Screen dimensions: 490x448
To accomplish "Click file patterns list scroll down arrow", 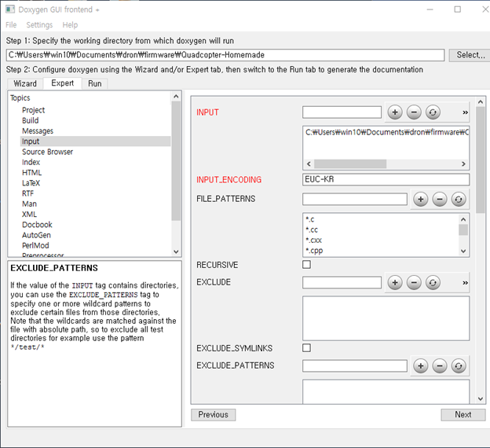I will point(463,251).
